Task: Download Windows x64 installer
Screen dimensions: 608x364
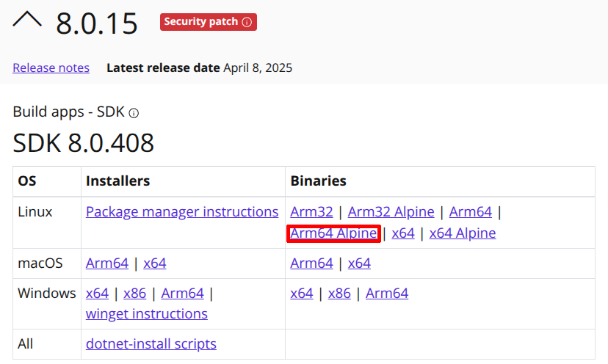Action: click(x=98, y=294)
